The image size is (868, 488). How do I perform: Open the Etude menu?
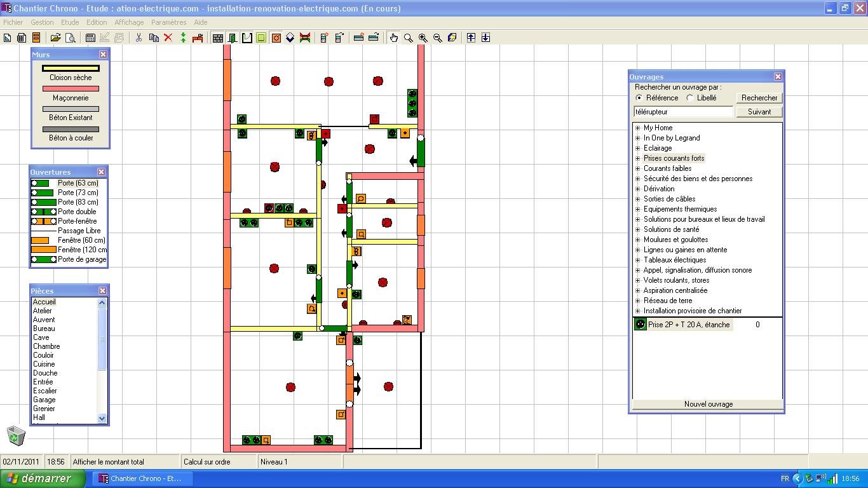70,22
